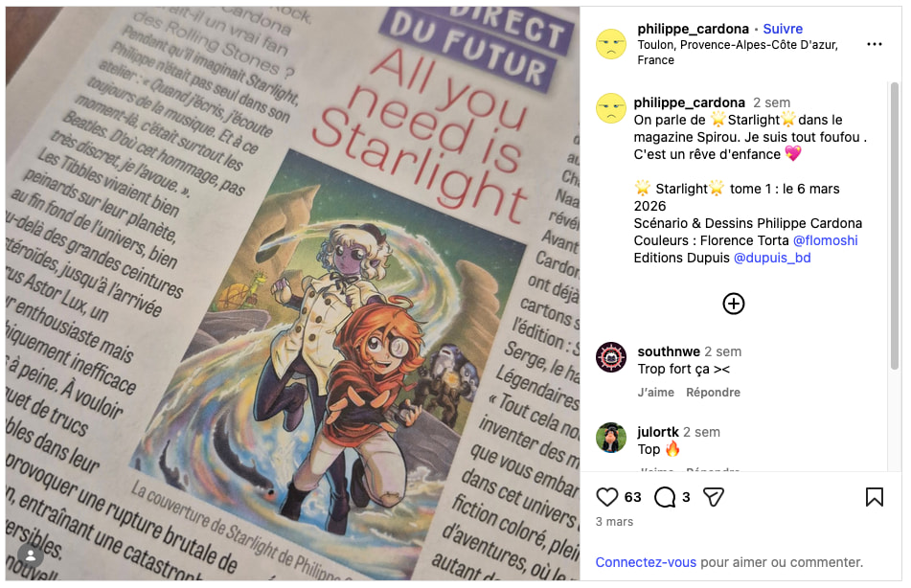This screenshot has height=588, width=911.
Task: Like the post with the heart icon
Action: click(607, 497)
